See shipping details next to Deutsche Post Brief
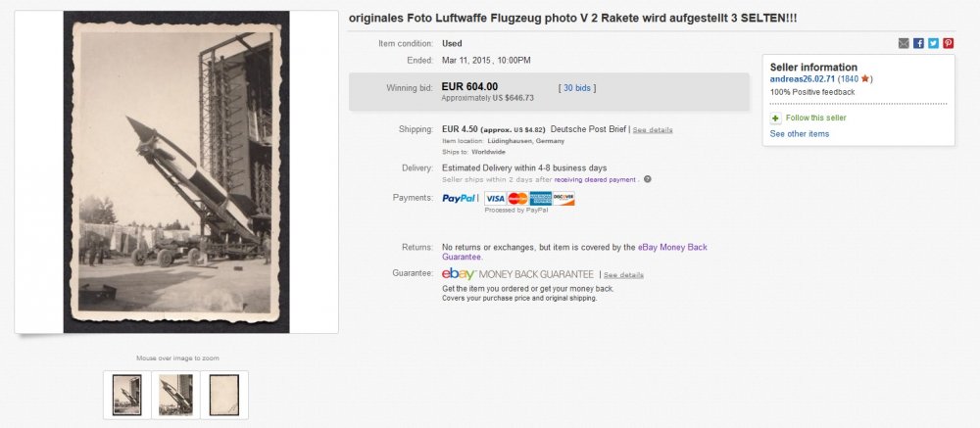This screenshot has height=428, width=980. click(x=653, y=129)
